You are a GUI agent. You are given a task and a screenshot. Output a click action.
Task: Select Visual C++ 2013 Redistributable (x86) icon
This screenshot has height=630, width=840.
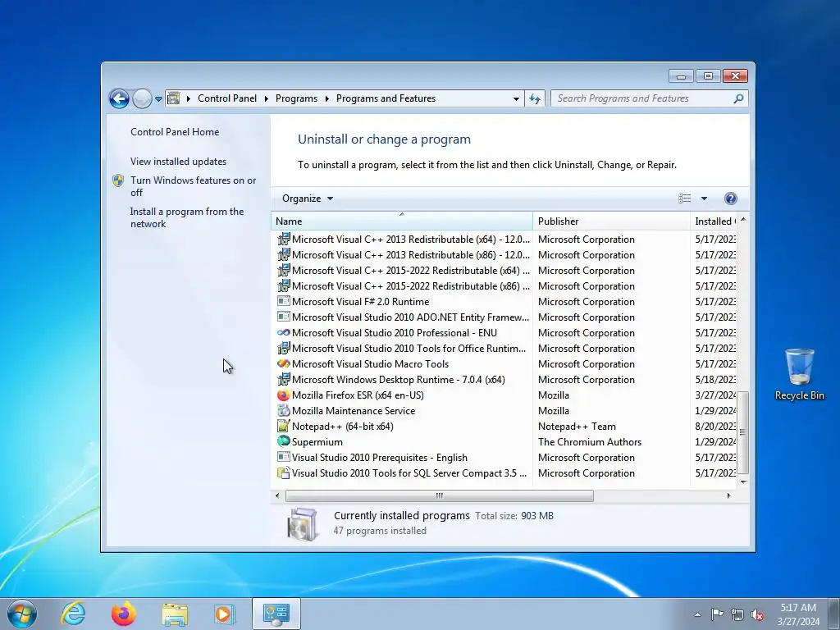pyautogui.click(x=283, y=254)
